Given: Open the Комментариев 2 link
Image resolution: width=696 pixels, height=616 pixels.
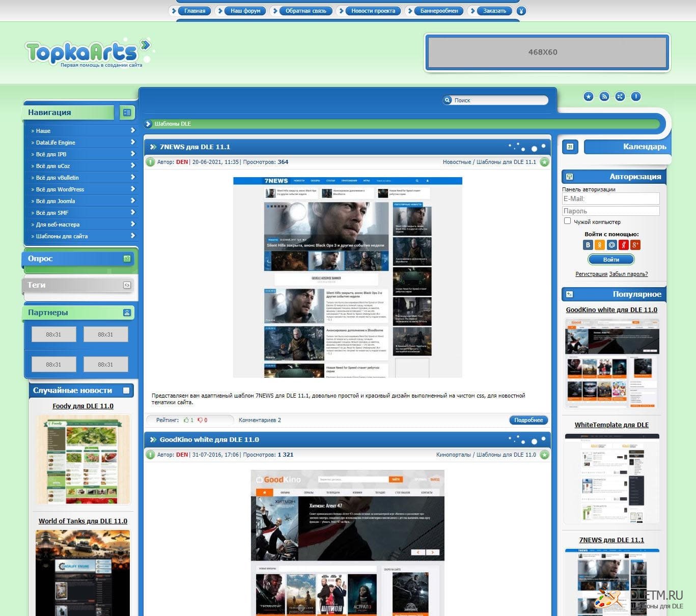Looking at the screenshot, I should (x=260, y=420).
